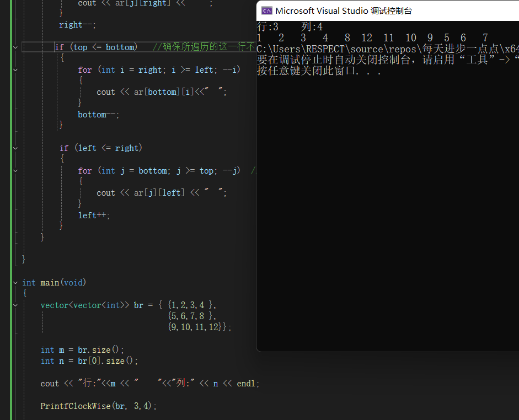The image size is (519, 420).
Task: Collapse the 'for (int i = right' loop
Action: point(15,70)
